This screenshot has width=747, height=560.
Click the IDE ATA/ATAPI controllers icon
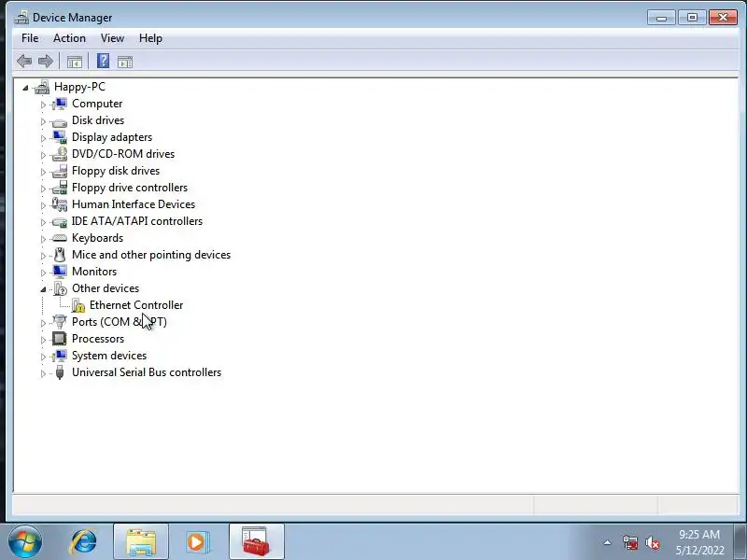click(x=60, y=222)
